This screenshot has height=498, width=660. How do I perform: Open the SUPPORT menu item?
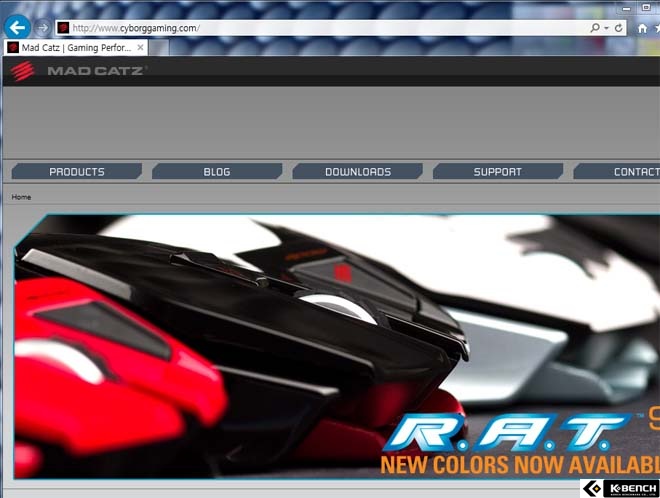[498, 171]
